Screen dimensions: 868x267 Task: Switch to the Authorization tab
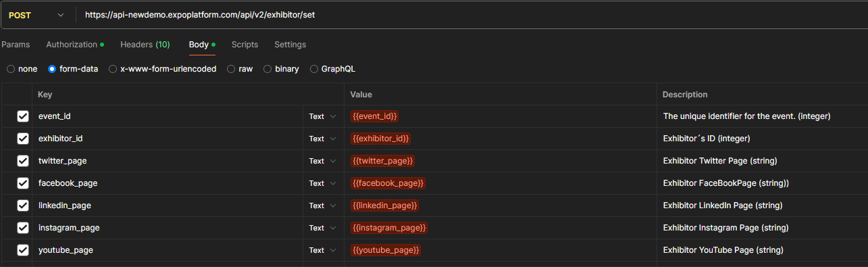(x=74, y=45)
